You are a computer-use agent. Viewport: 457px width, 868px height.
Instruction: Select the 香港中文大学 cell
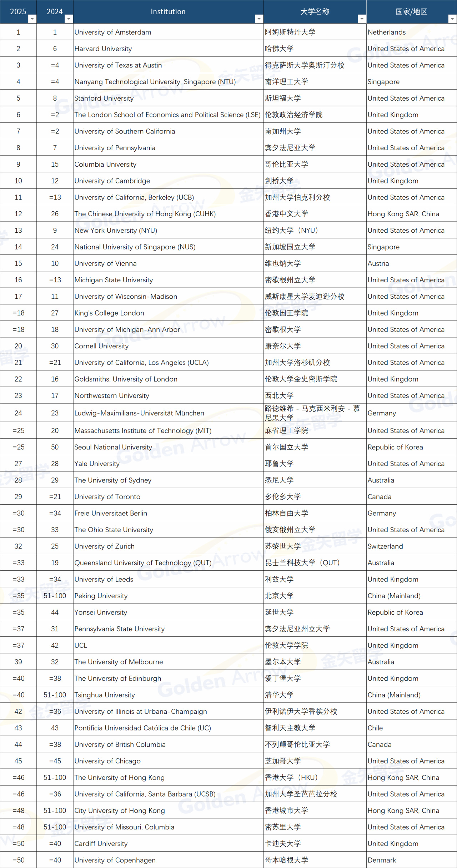(x=286, y=214)
